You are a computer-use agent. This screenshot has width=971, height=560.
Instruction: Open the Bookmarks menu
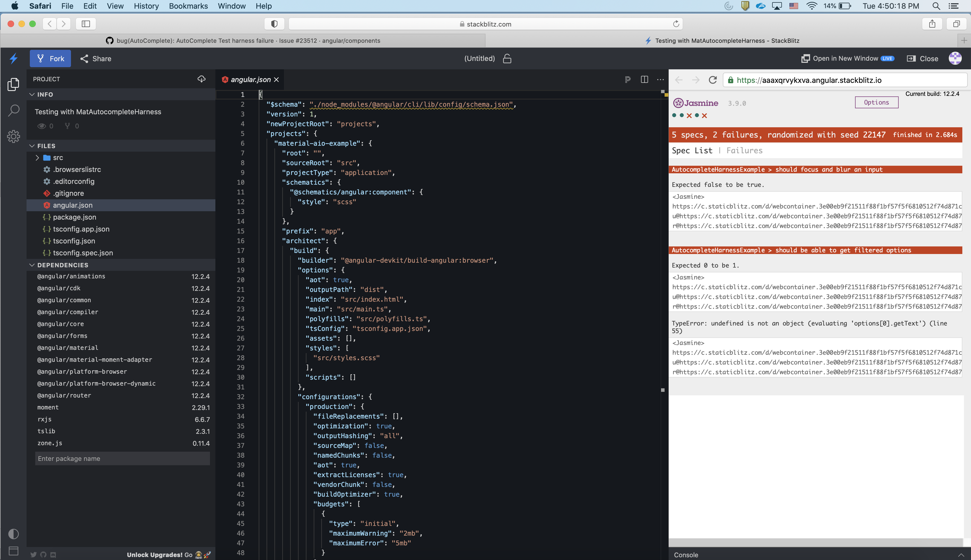tap(188, 6)
